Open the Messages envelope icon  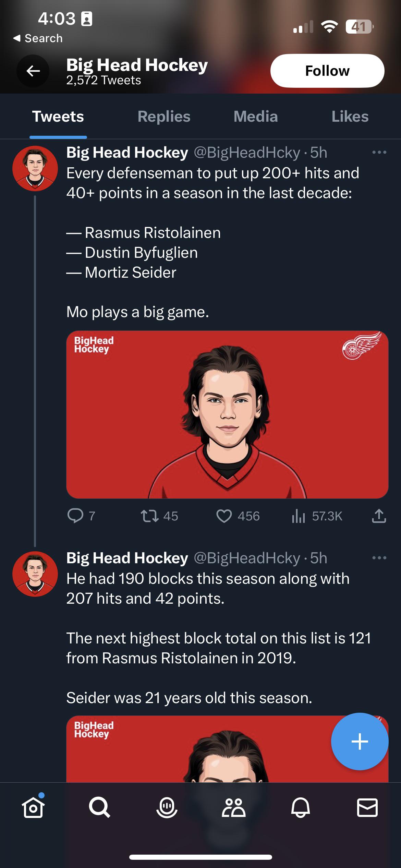(x=367, y=808)
